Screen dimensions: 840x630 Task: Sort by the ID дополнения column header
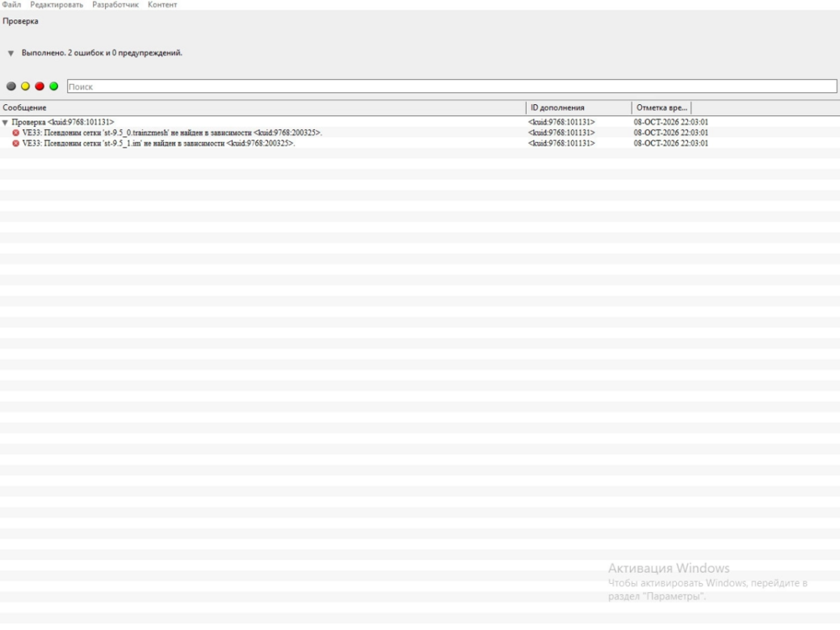coord(579,108)
